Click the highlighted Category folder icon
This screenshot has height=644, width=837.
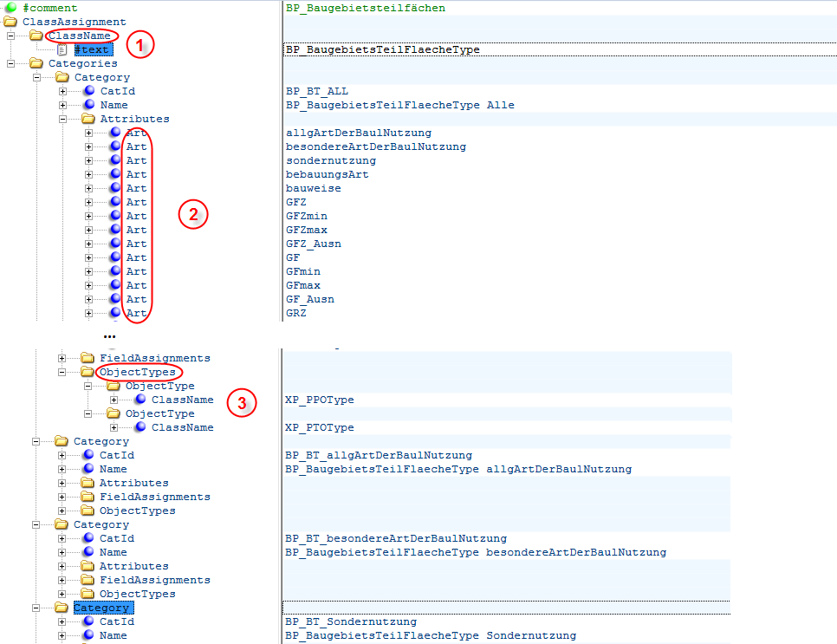click(x=62, y=608)
